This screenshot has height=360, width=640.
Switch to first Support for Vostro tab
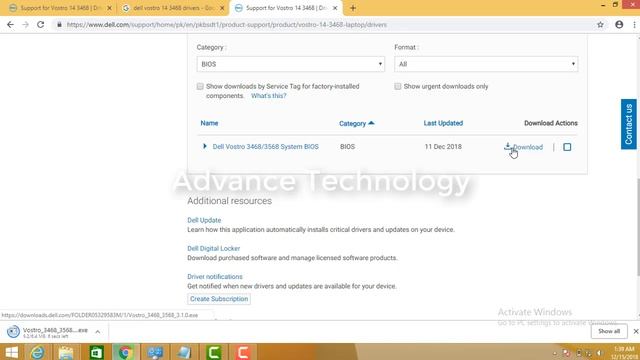tap(60, 8)
